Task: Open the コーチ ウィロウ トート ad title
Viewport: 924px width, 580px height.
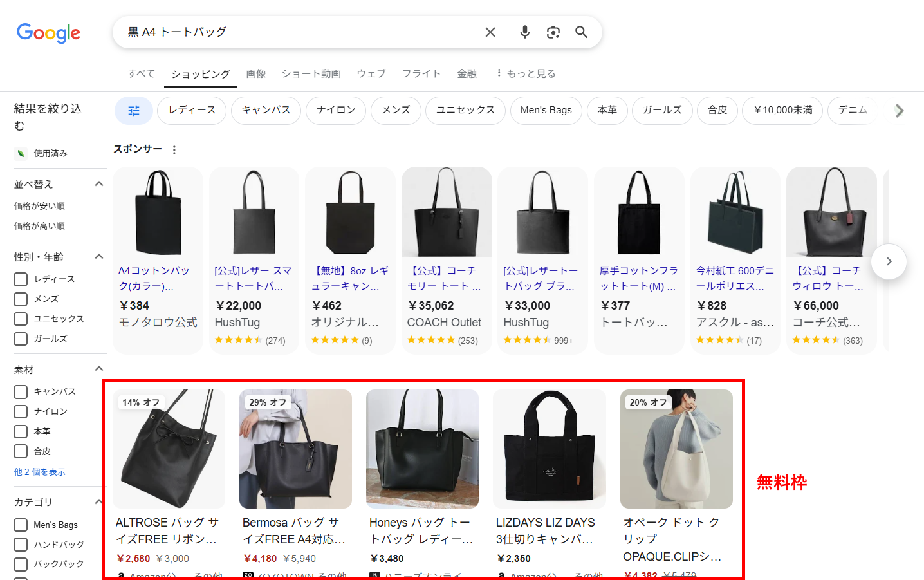Action: (831, 278)
